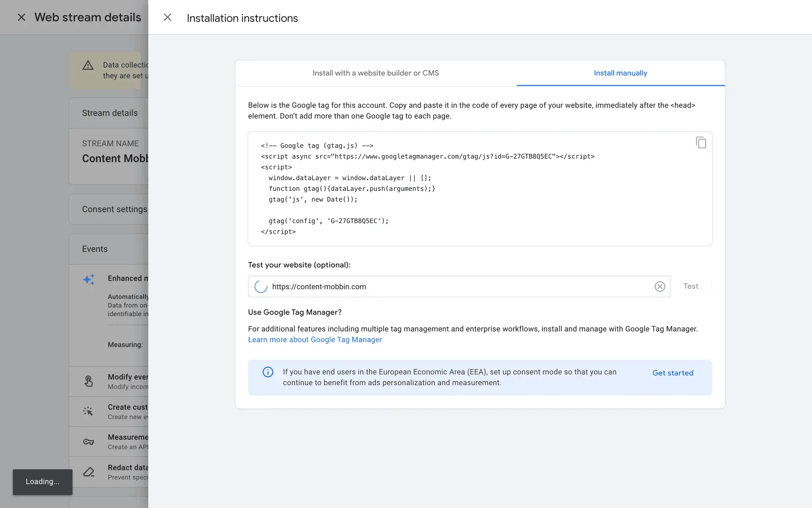This screenshot has height=508, width=812.
Task: Click Get started for consent mode
Action: tap(672, 373)
